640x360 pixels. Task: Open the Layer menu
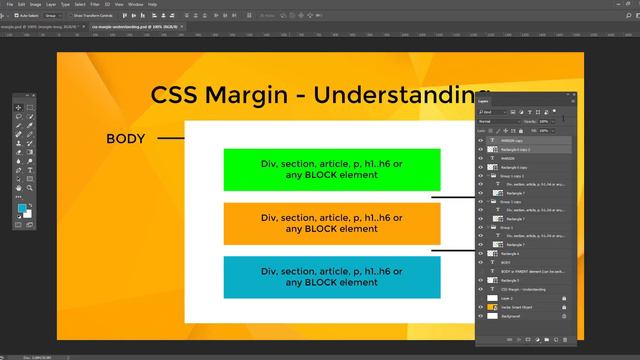coord(51,4)
